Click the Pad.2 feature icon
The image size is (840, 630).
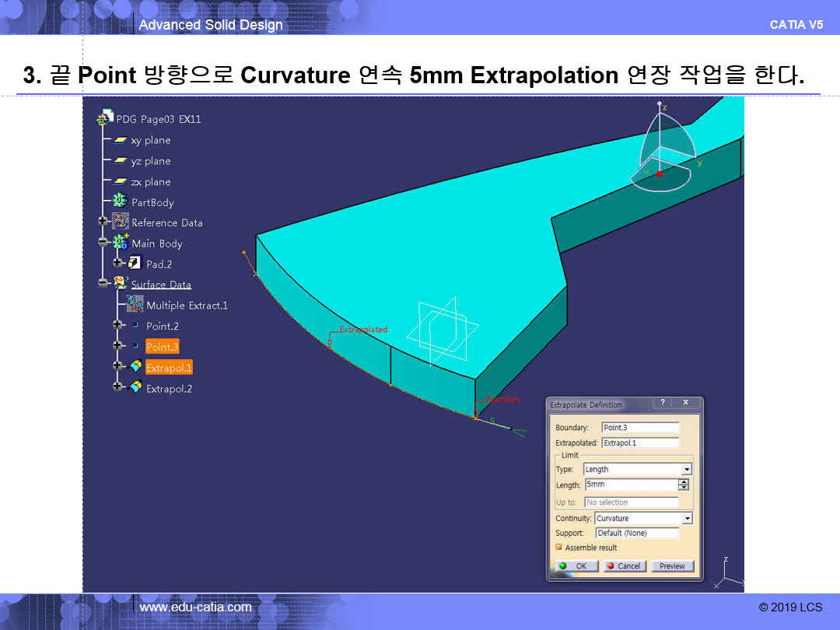coord(135,264)
